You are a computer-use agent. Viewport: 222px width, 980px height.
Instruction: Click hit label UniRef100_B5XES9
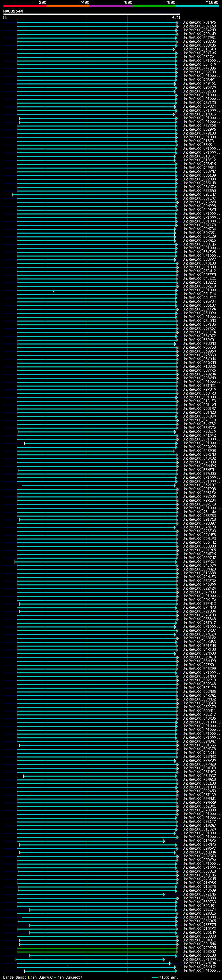point(199,237)
